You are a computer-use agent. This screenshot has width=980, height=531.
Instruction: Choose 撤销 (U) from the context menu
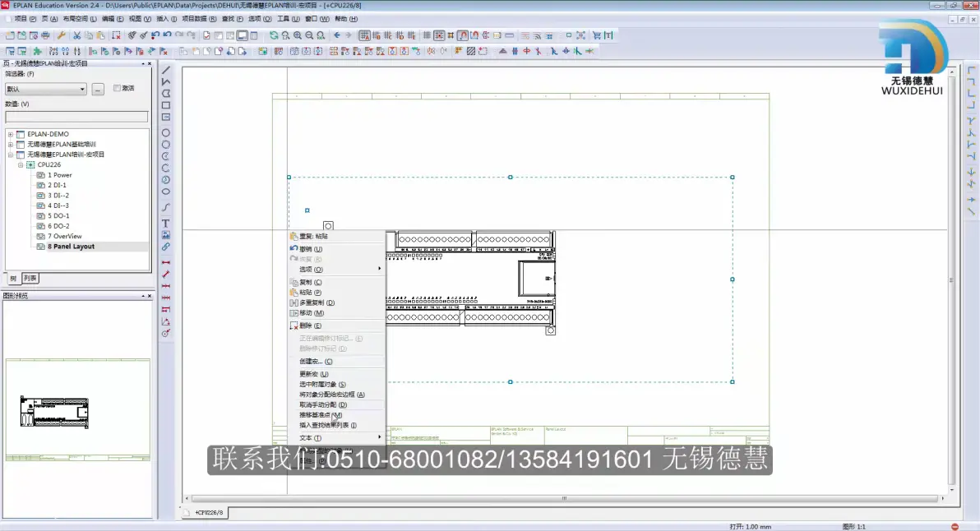336,248
